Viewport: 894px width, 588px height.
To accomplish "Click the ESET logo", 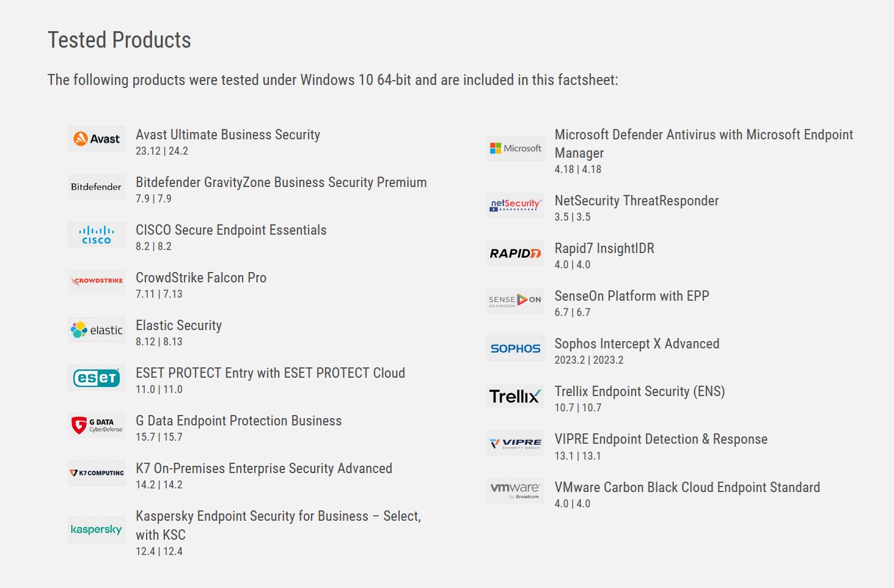I will point(97,378).
